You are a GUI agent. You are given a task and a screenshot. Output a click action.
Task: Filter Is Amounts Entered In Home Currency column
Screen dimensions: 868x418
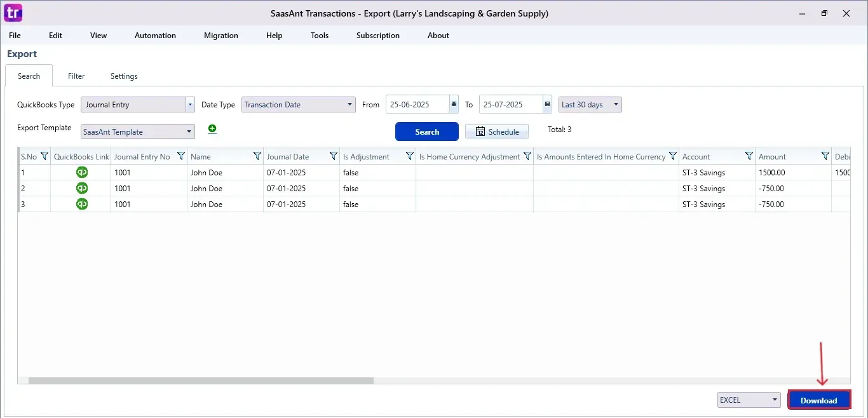tap(672, 156)
